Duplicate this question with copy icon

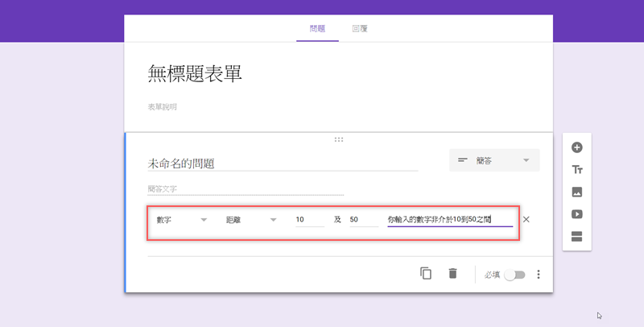click(x=426, y=274)
